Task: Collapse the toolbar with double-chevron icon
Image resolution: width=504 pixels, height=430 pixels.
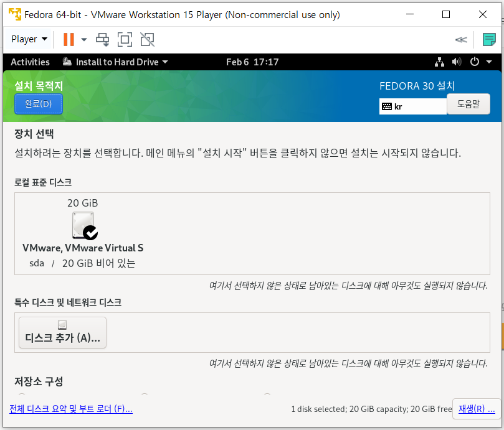Action: 461,39
